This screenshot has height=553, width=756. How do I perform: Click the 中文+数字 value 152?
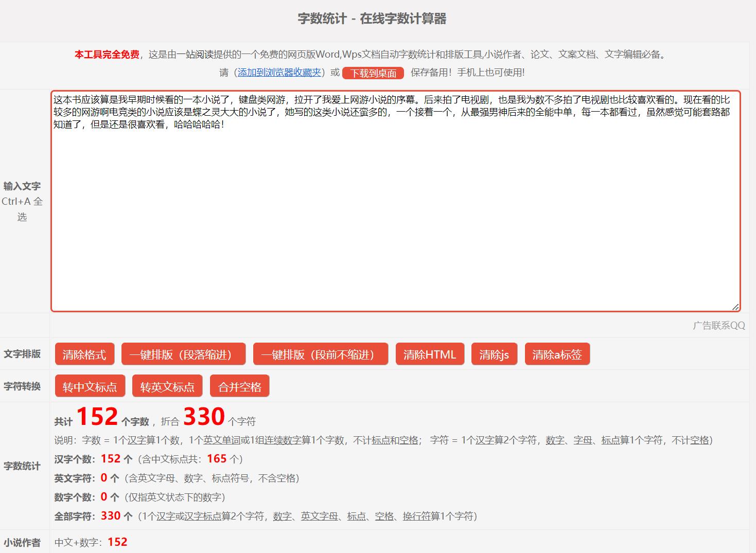point(117,542)
